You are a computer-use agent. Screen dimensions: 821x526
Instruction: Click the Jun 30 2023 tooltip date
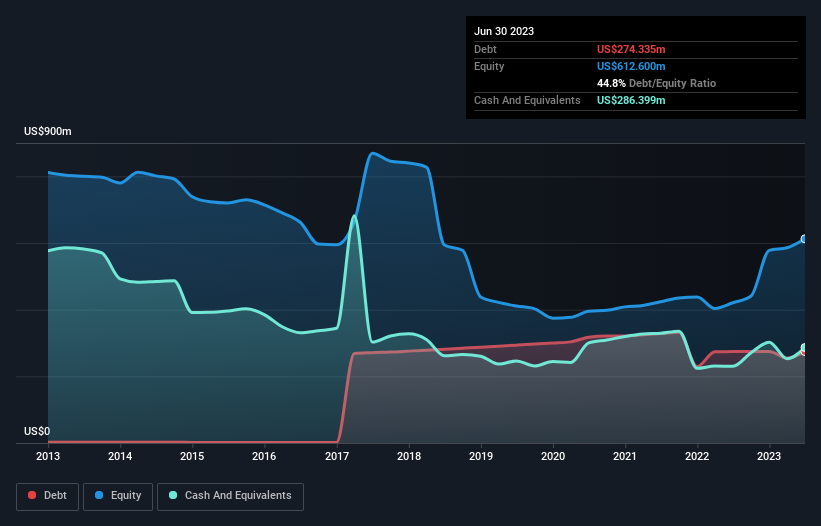504,31
